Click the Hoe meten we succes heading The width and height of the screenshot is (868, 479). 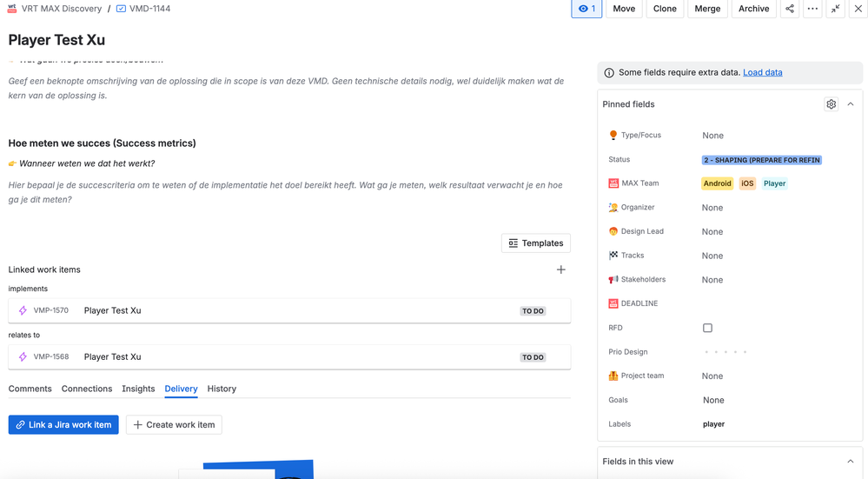(x=102, y=143)
